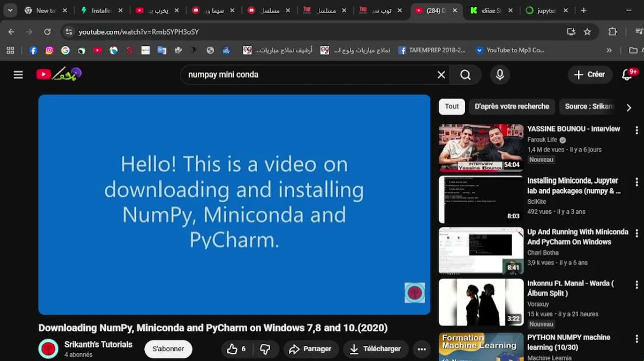Screen dimensions: 644x361
Task: Clear the search box with the X icon
Action: tap(441, 75)
